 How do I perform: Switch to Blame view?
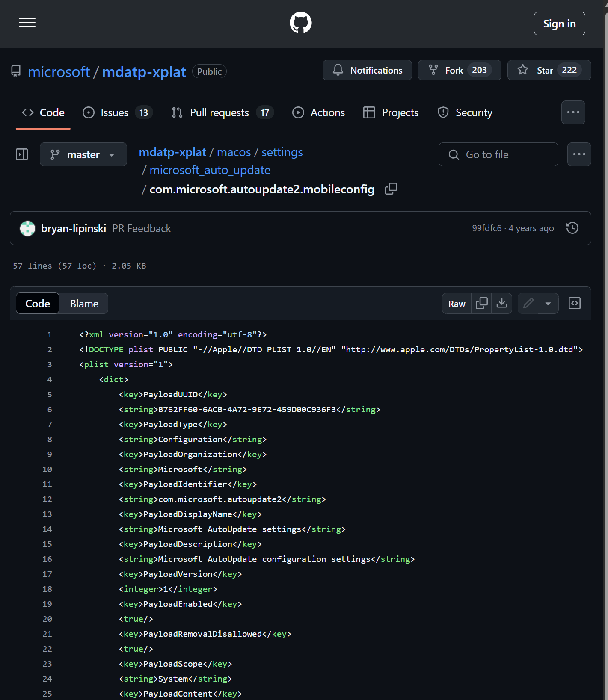pyautogui.click(x=84, y=304)
